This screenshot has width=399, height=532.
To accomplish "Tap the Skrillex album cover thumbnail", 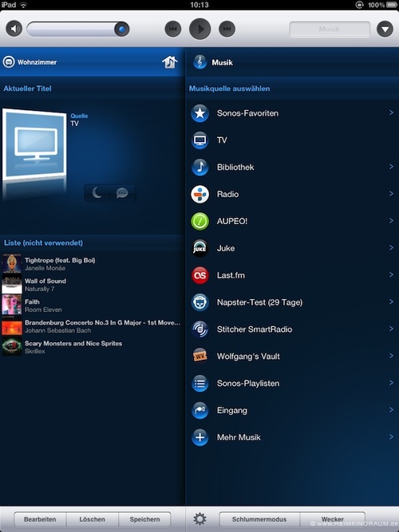I will click(x=12, y=347).
